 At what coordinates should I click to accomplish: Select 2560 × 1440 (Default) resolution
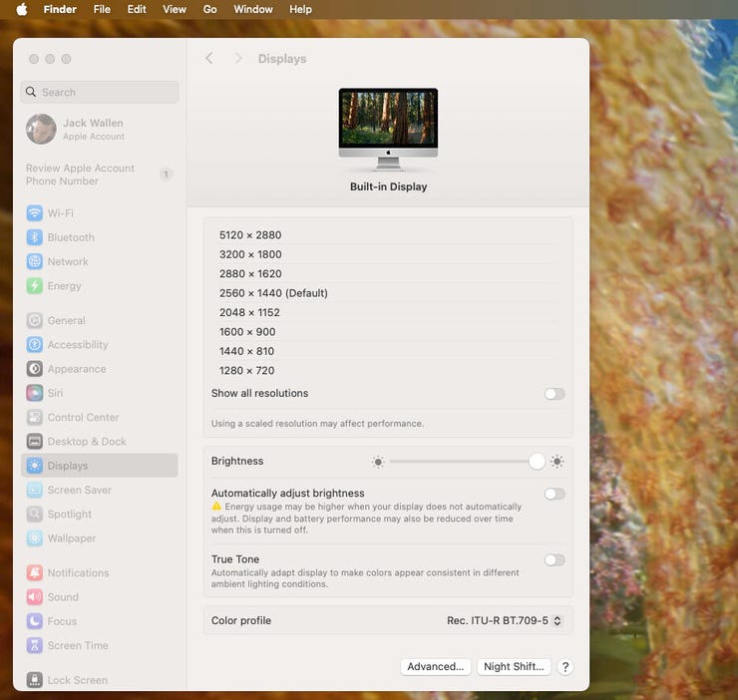click(388, 293)
